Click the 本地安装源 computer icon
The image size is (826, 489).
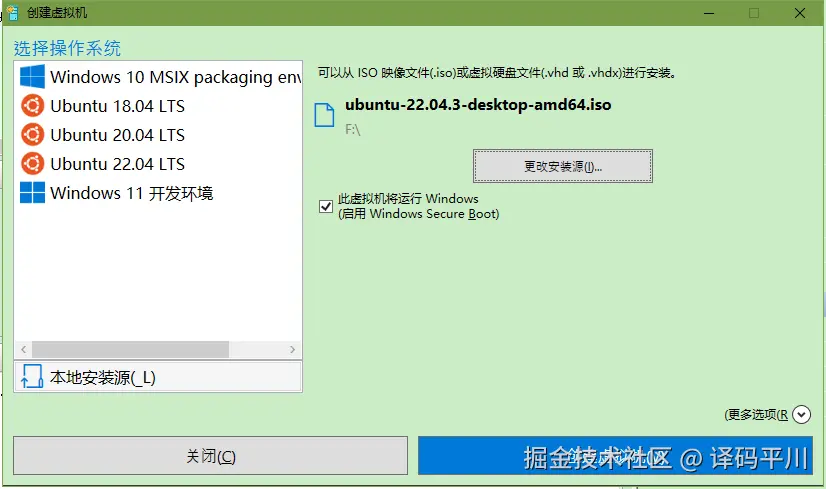(32, 377)
